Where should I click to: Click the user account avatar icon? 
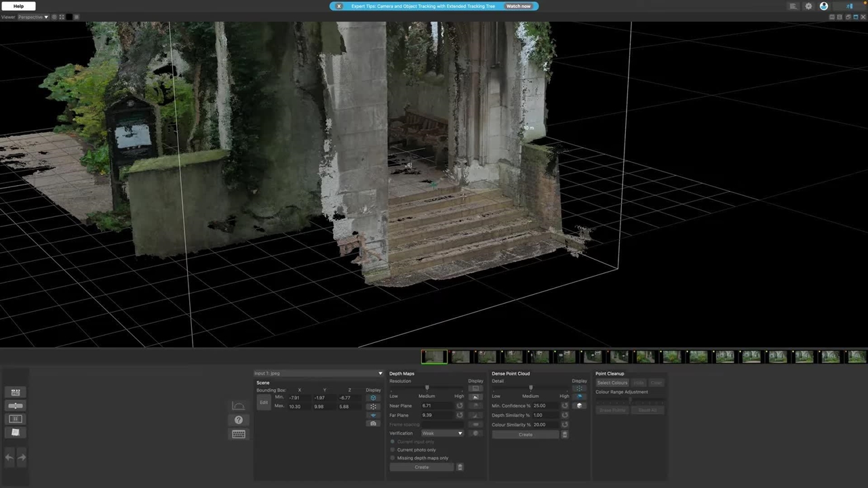pos(824,6)
